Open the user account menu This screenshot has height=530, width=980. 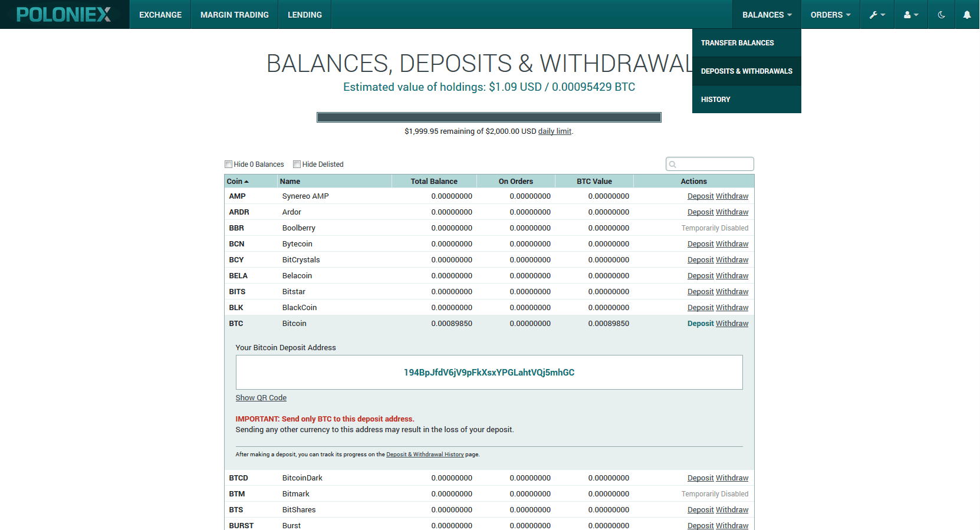click(911, 15)
